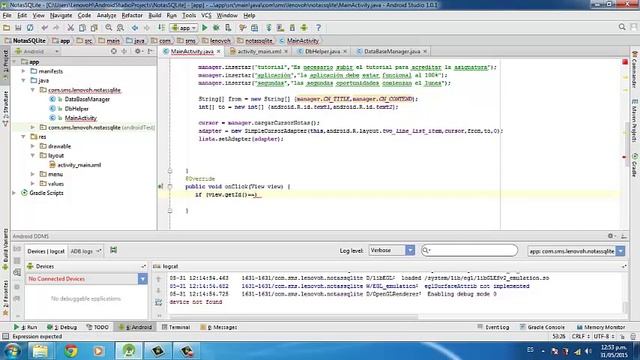Switch to DbHelper.java editor tab

click(322, 51)
